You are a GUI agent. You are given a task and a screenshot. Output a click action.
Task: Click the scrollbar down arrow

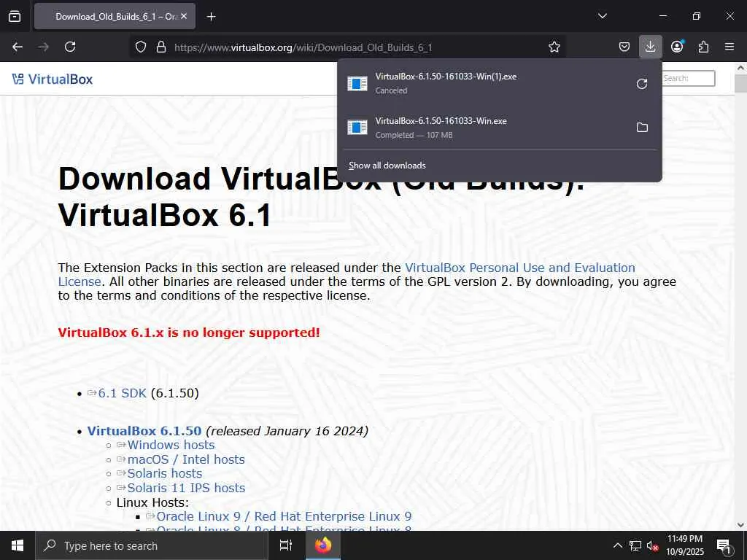[x=740, y=525]
